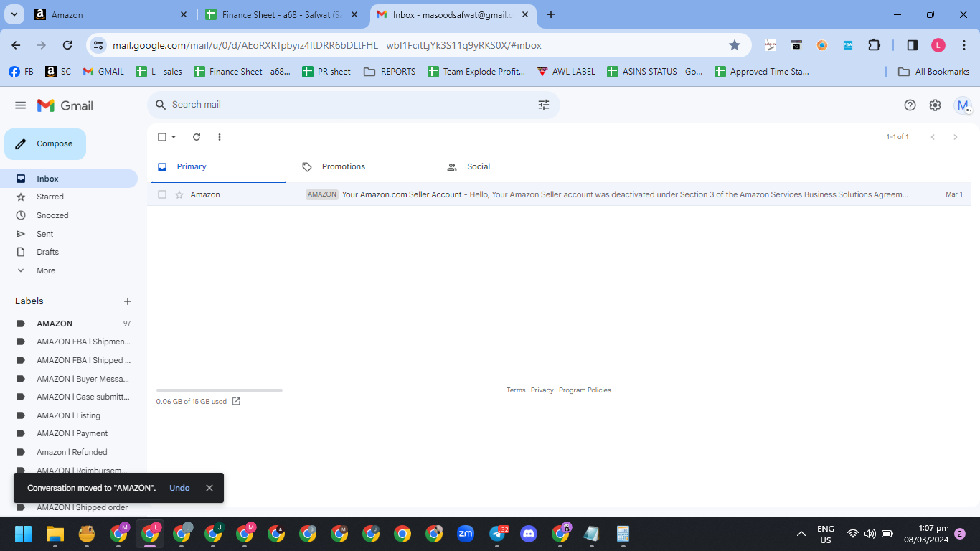980x551 pixels.
Task: Close the Amazon browser tab
Action: [184, 14]
